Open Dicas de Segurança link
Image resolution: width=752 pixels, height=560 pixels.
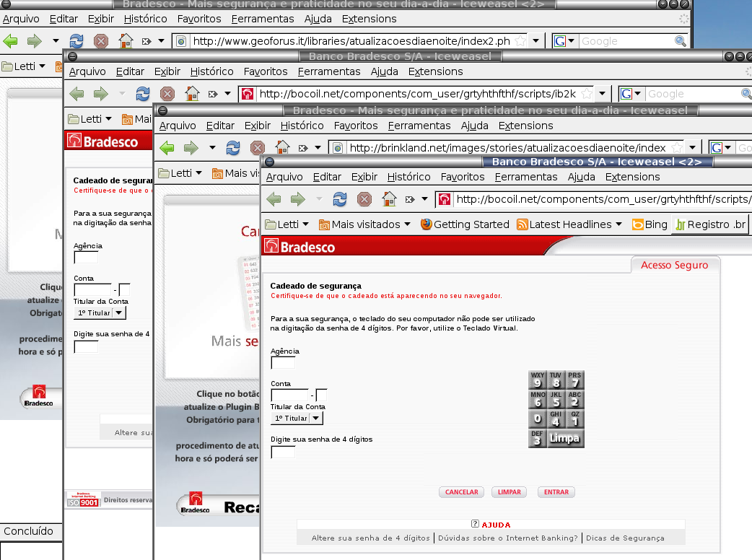(x=626, y=538)
